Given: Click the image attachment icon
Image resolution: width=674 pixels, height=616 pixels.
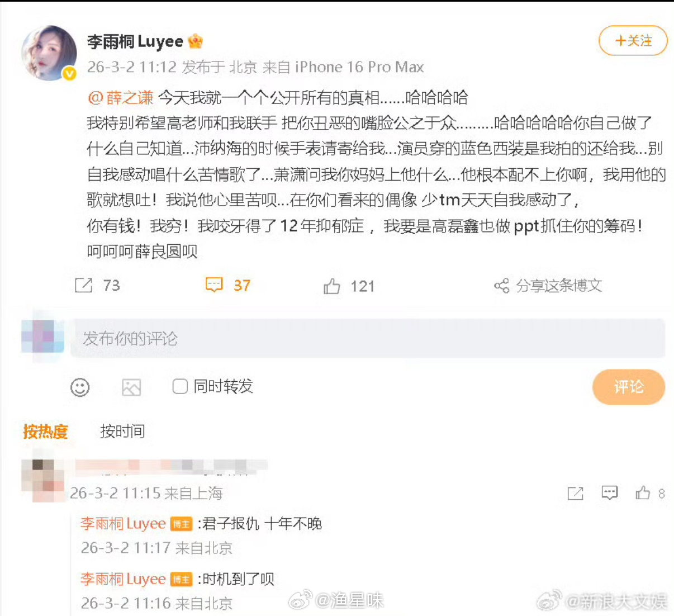Looking at the screenshot, I should [131, 387].
